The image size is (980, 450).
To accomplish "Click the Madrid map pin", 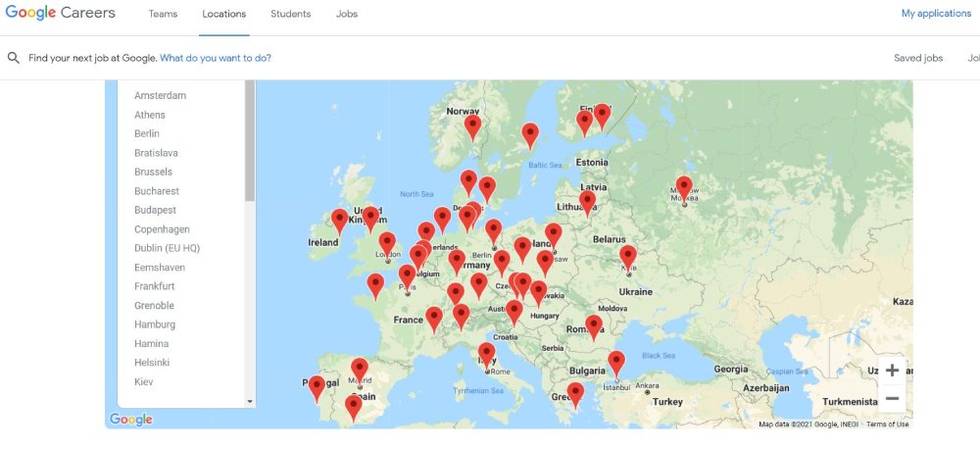I will coord(360,370).
